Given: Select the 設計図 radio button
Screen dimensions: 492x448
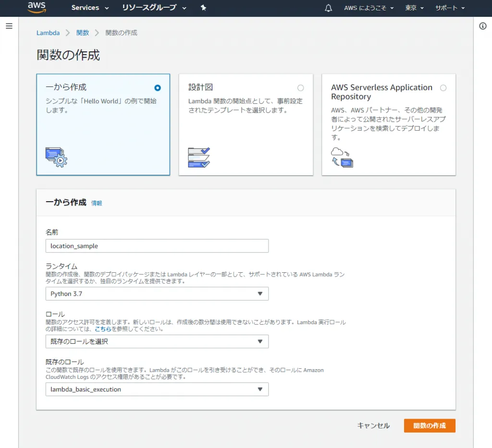Looking at the screenshot, I should (x=300, y=88).
